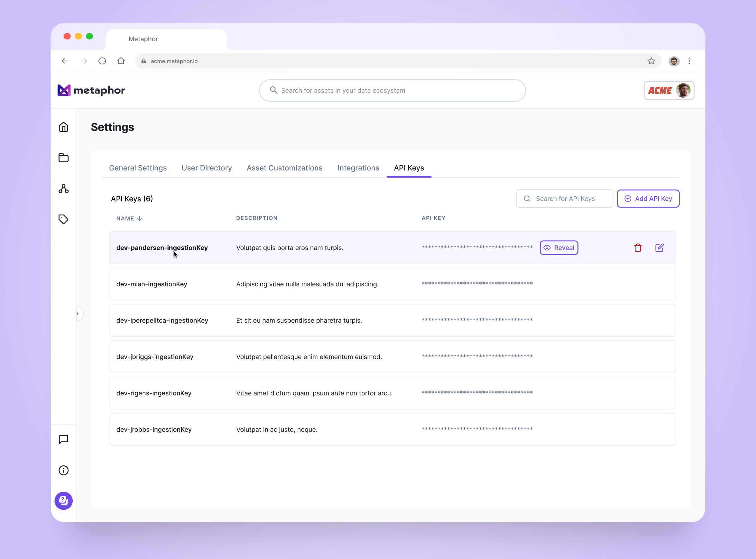This screenshot has height=559, width=756.
Task: Open the home icon in left sidebar
Action: click(x=64, y=127)
